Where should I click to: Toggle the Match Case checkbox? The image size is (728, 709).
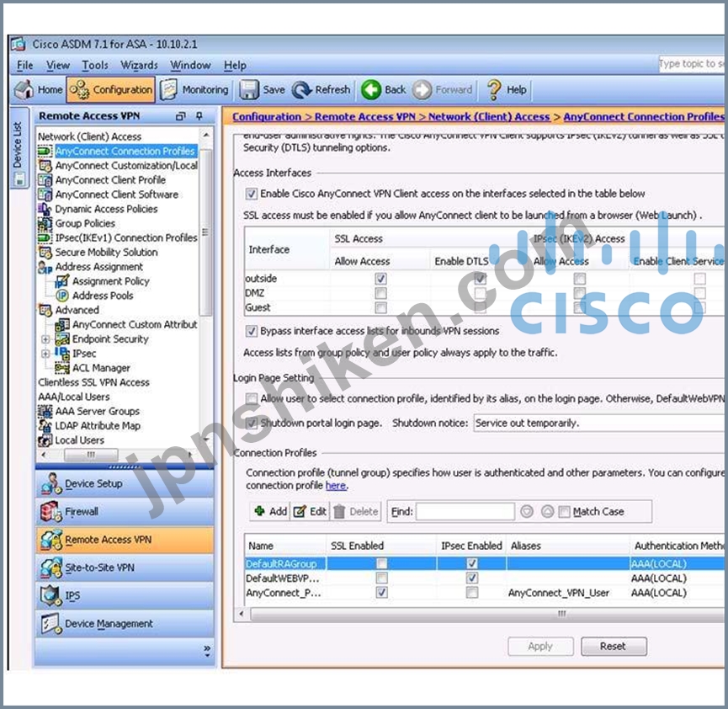tap(564, 511)
